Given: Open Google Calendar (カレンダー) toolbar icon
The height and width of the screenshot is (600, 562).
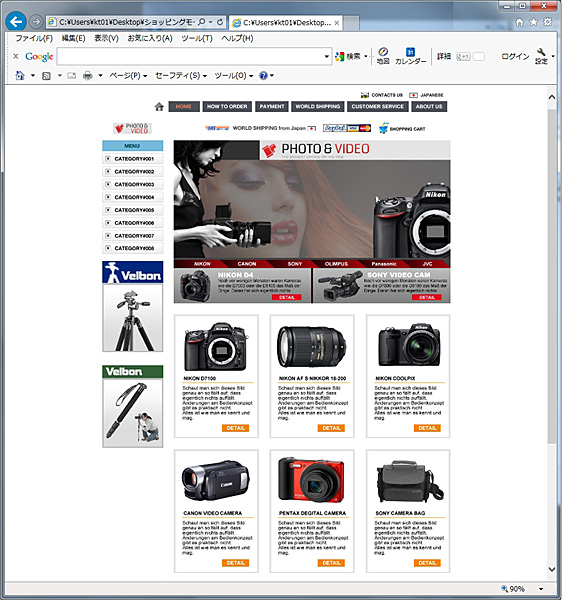Looking at the screenshot, I should tap(411, 56).
